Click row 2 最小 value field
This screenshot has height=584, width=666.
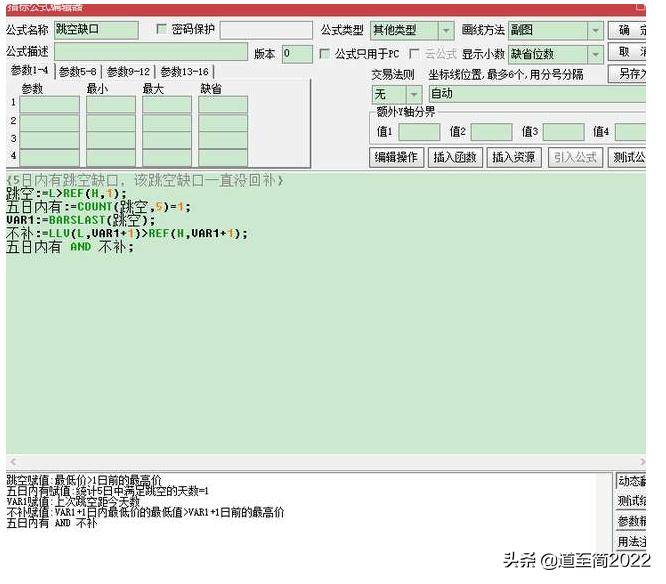coord(111,123)
